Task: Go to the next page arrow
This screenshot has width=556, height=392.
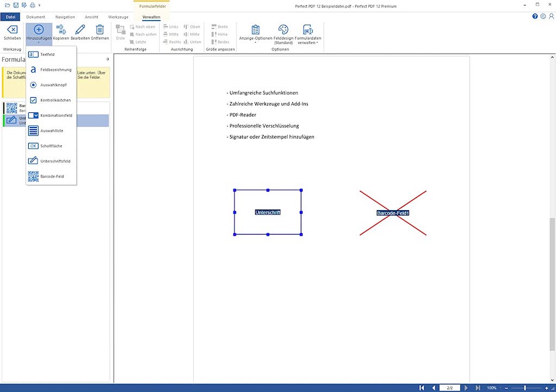Action: (x=466, y=388)
